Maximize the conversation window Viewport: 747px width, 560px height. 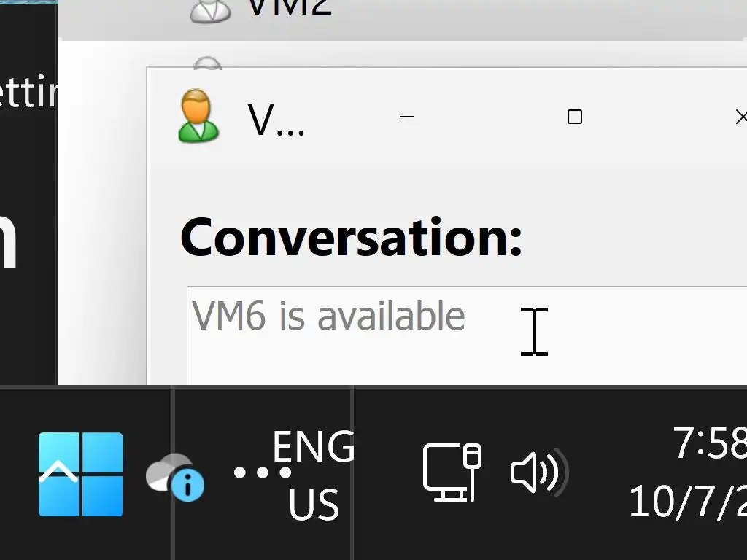[x=575, y=117]
